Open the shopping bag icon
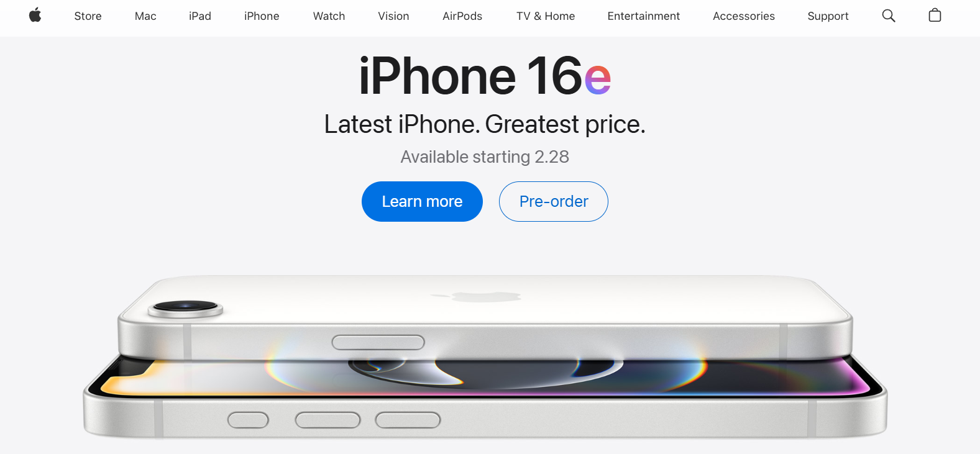Image resolution: width=980 pixels, height=454 pixels. [935, 16]
